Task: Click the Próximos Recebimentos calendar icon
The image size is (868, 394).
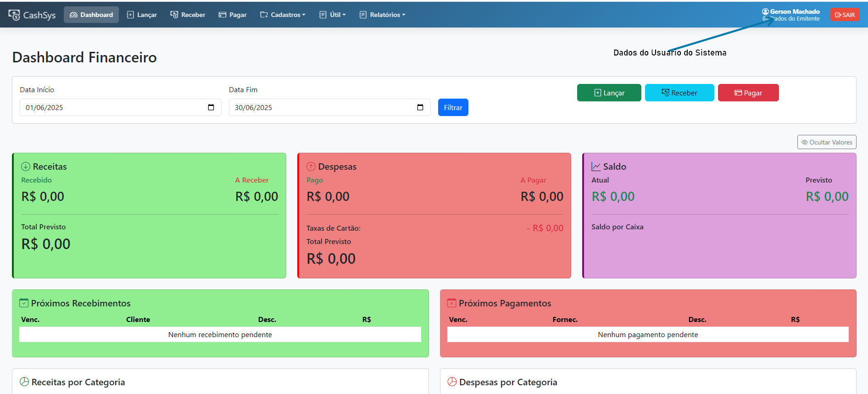Action: [24, 303]
